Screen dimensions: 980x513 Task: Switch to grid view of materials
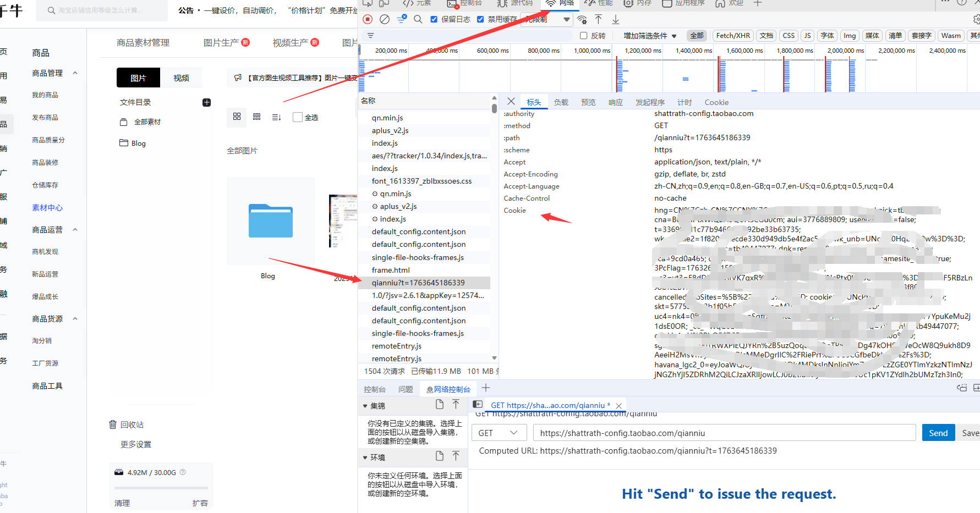237,117
